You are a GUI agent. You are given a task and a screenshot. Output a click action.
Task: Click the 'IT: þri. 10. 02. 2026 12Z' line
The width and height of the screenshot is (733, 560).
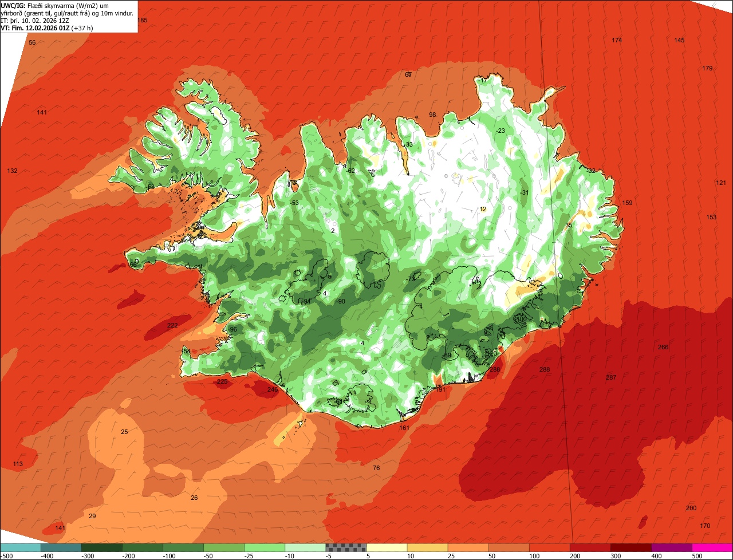(x=34, y=21)
